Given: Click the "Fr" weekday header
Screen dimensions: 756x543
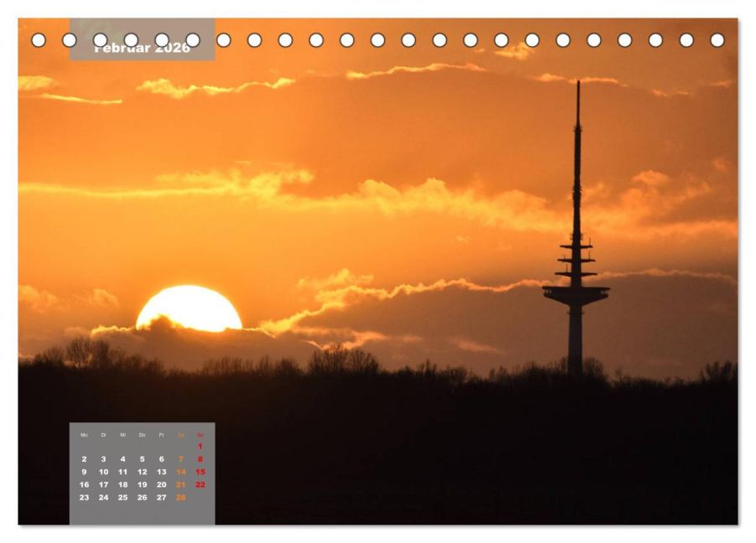Looking at the screenshot, I should click(161, 435).
